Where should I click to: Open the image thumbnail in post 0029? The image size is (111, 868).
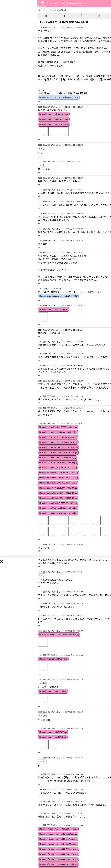[43, 666]
